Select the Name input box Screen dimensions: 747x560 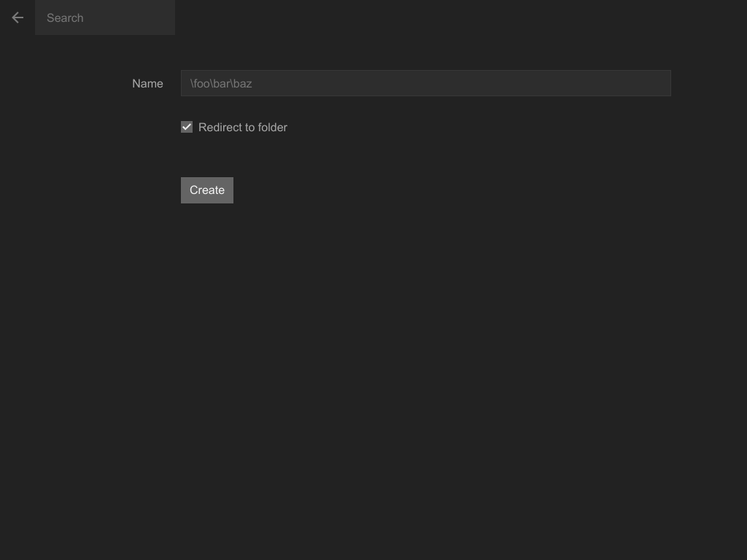(425, 83)
